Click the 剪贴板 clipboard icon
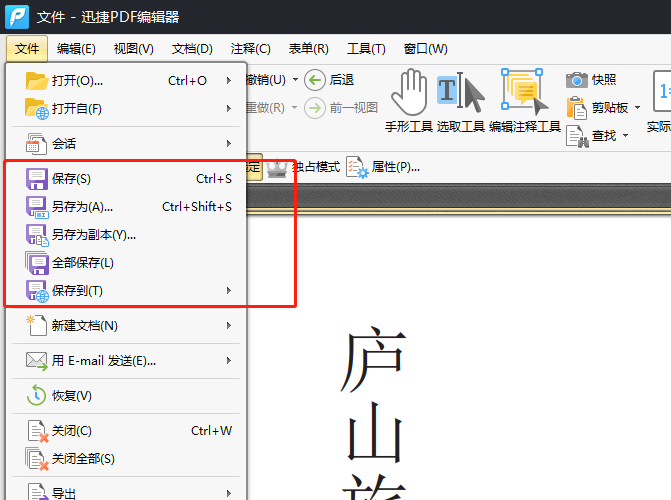Screen dimensions: 671x500 click(576, 108)
